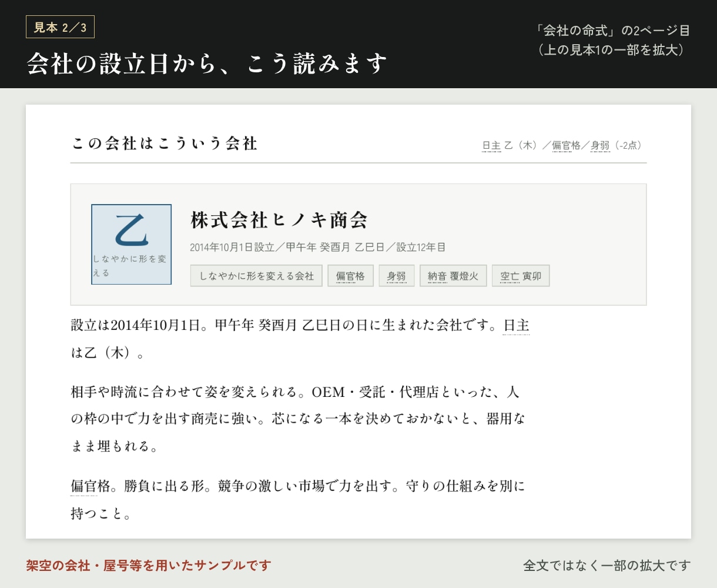Click the paragraph starting 設立は2014年10月1日
The width and height of the screenshot is (717, 588).
point(300,339)
